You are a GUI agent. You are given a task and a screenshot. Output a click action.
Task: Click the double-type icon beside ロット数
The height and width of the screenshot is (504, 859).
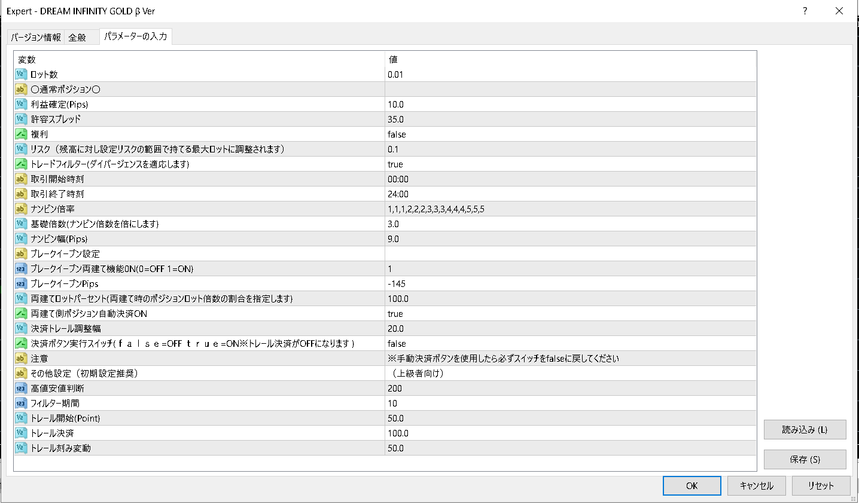[x=21, y=74]
